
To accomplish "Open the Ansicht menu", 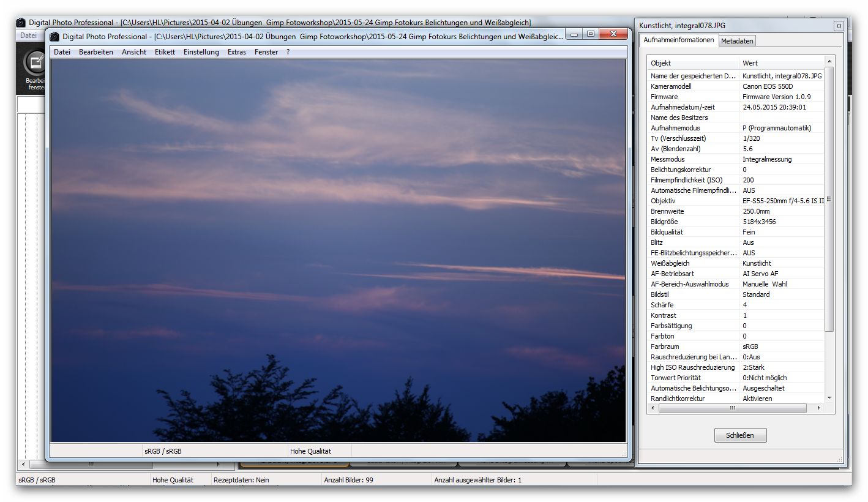I will (134, 52).
